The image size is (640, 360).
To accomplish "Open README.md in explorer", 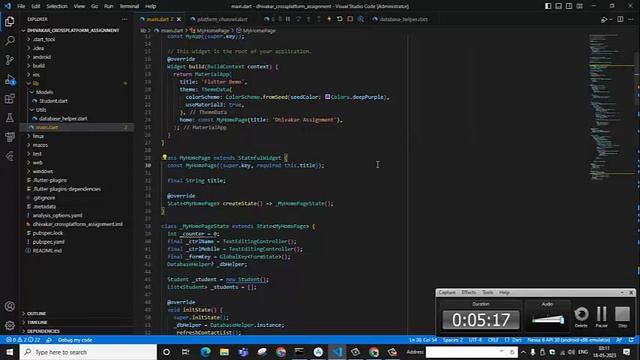I will [47, 251].
